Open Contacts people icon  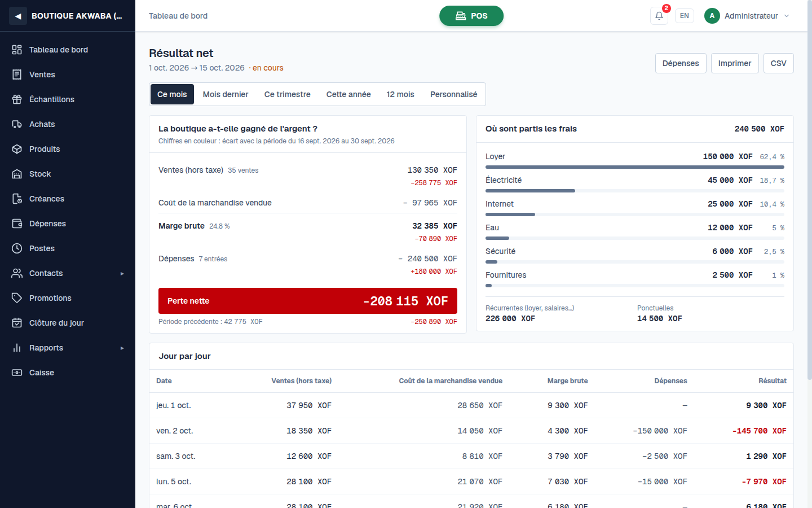pyautogui.click(x=17, y=273)
